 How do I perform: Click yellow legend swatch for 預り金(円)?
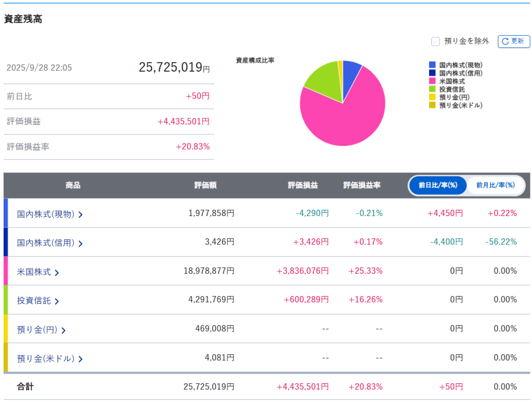tap(432, 98)
